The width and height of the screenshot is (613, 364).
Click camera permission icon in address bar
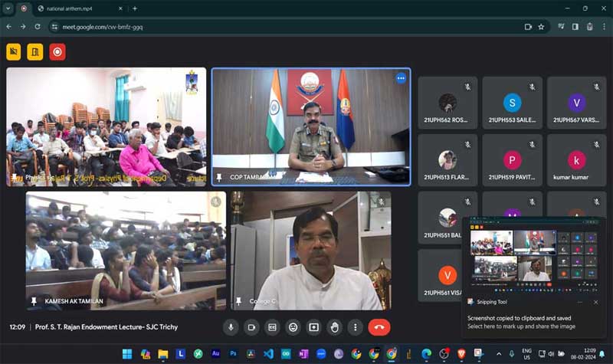528,27
